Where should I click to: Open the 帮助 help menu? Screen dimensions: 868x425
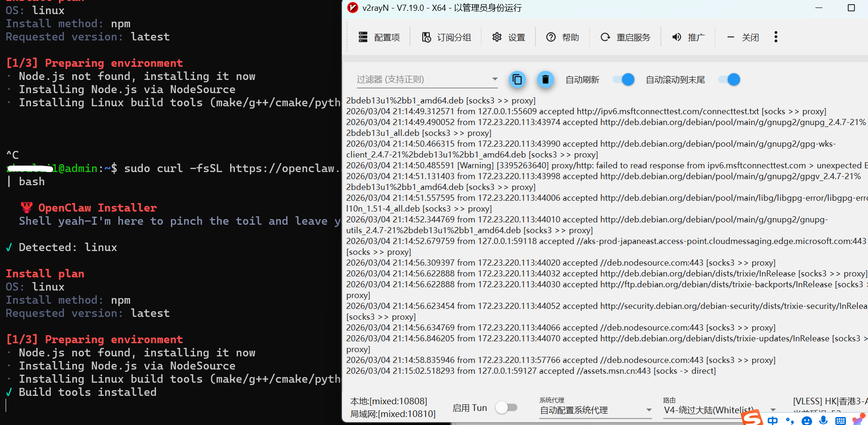(563, 37)
